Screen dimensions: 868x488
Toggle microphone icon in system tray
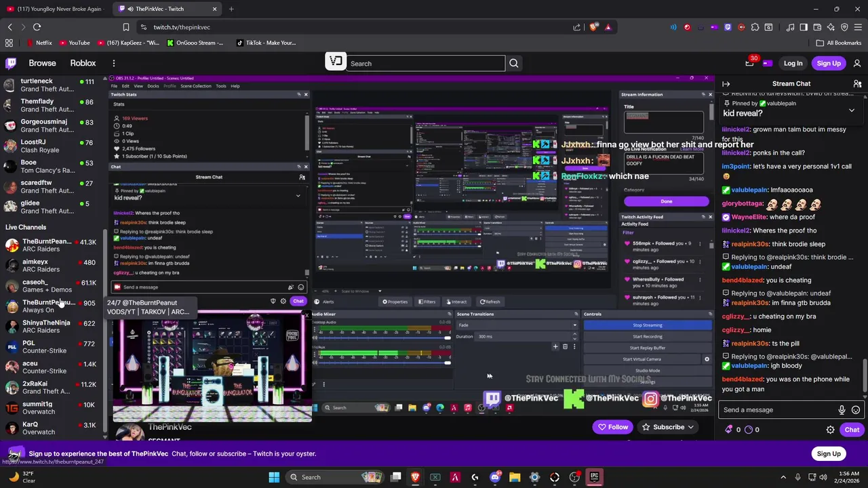point(797,477)
